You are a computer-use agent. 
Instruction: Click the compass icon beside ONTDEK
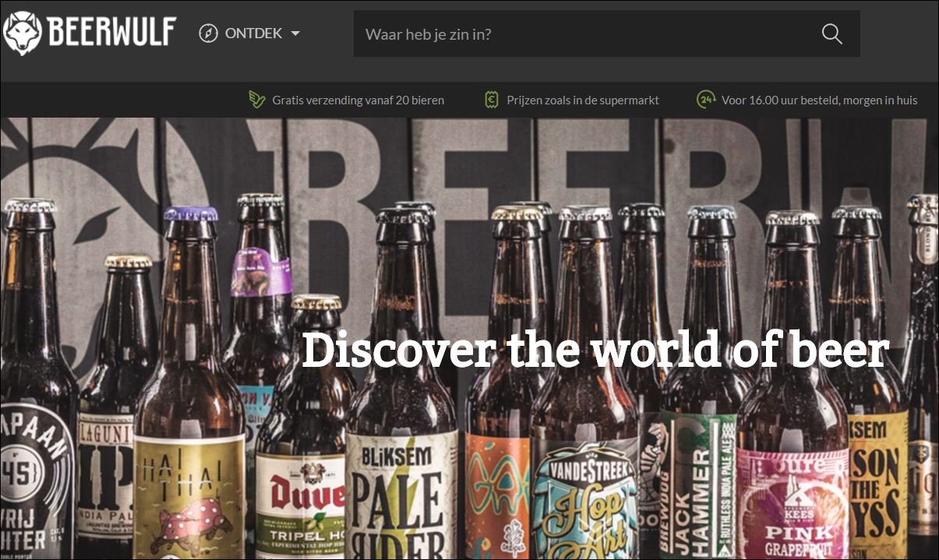[x=208, y=33]
